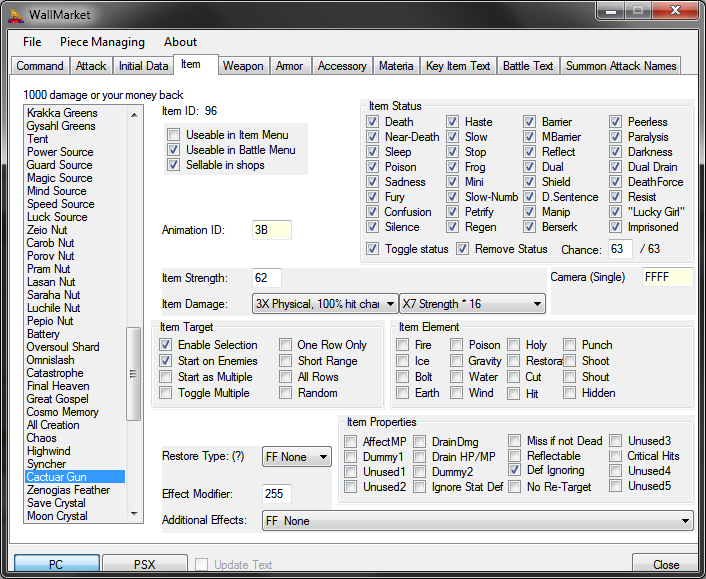706x579 pixels.
Task: Click the Effect Modifier field
Action: 276,494
